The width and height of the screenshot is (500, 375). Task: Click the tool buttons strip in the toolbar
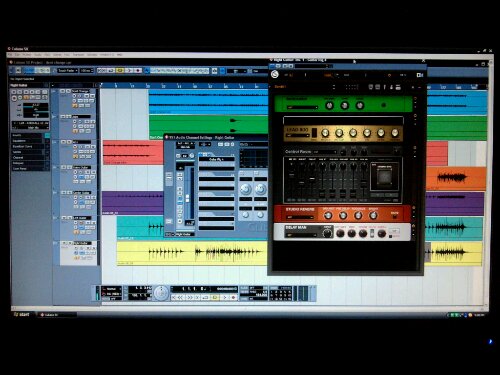coord(179,71)
